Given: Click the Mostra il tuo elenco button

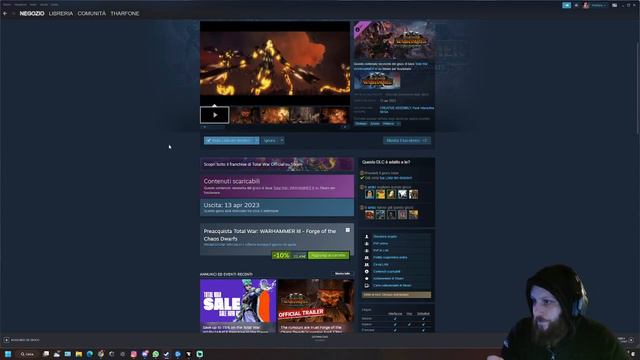Looking at the screenshot, I should pyautogui.click(x=407, y=140).
